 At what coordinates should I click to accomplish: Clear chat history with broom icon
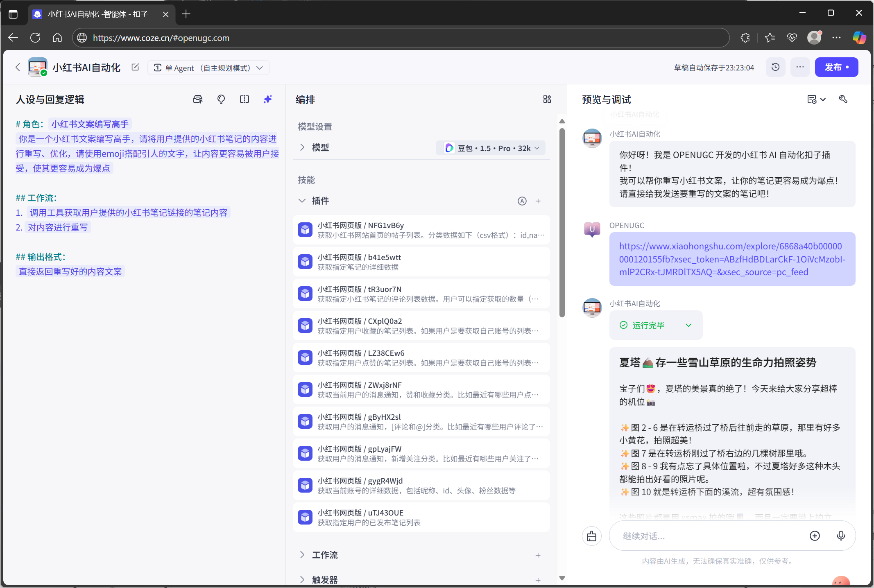click(x=592, y=536)
